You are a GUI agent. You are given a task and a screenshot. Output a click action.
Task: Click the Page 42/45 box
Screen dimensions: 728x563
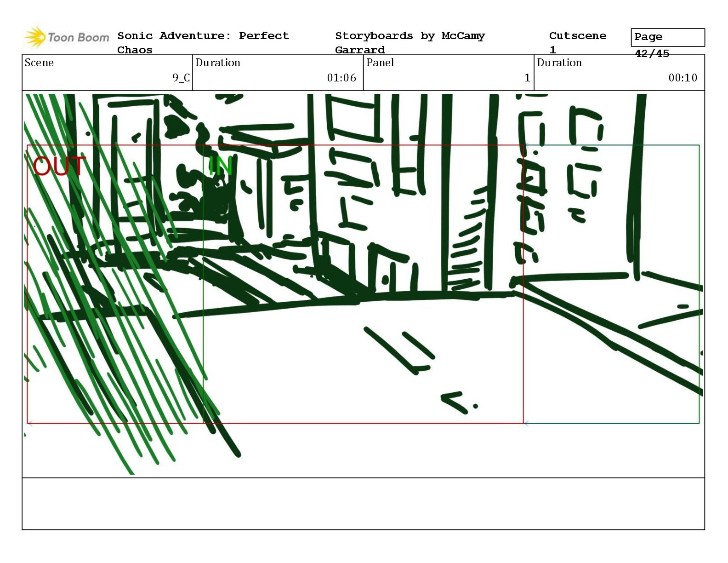click(x=668, y=38)
